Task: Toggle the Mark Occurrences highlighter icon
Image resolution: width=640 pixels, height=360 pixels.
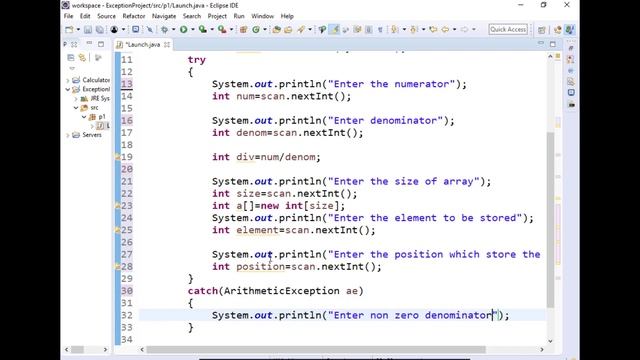Action: 334,29
